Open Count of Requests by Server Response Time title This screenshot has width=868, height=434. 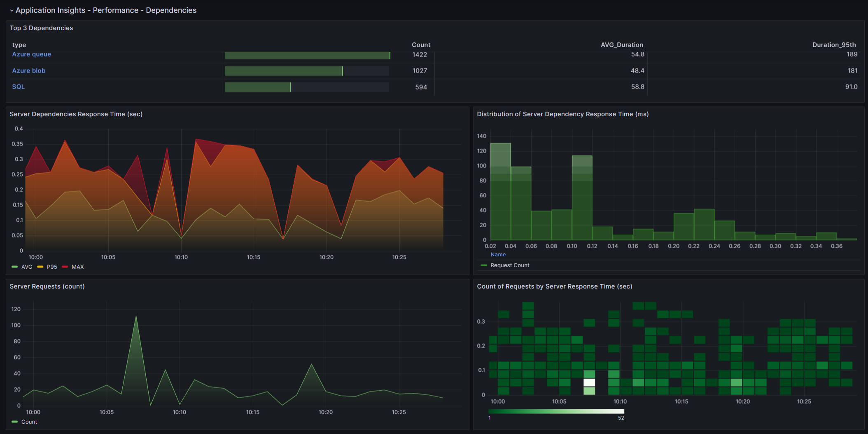coord(554,286)
